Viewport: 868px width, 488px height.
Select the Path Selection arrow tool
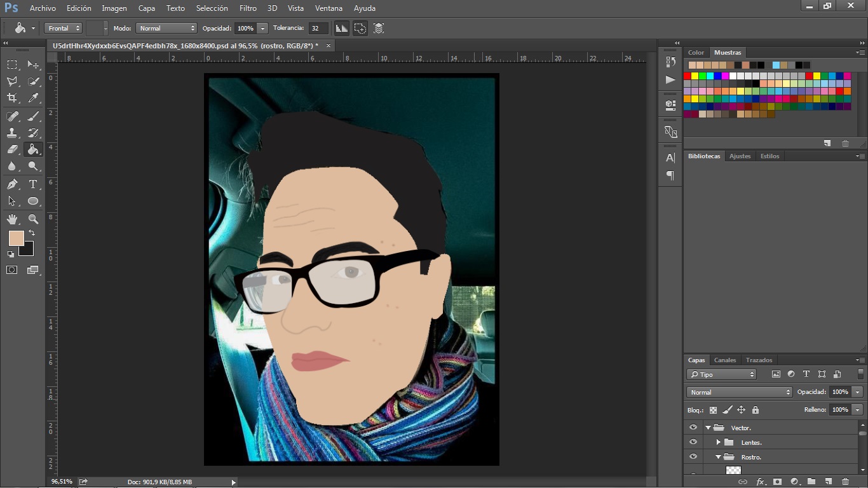(12, 201)
